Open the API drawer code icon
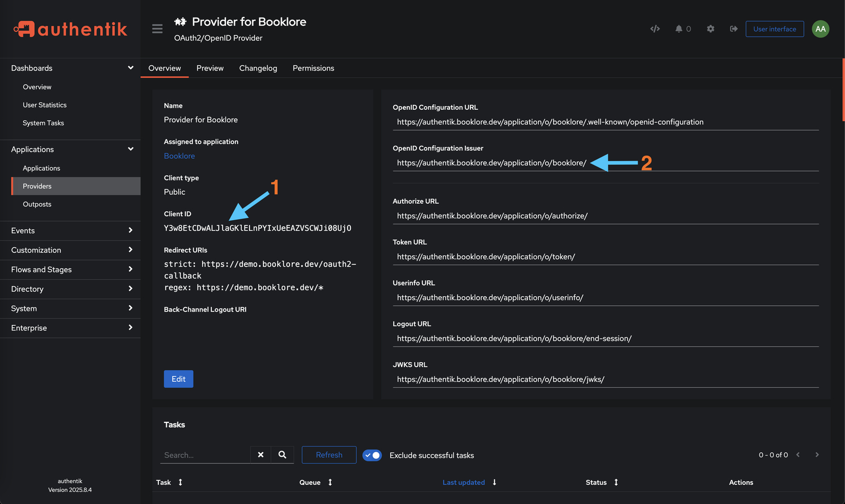Viewport: 845px width, 504px height. [655, 29]
